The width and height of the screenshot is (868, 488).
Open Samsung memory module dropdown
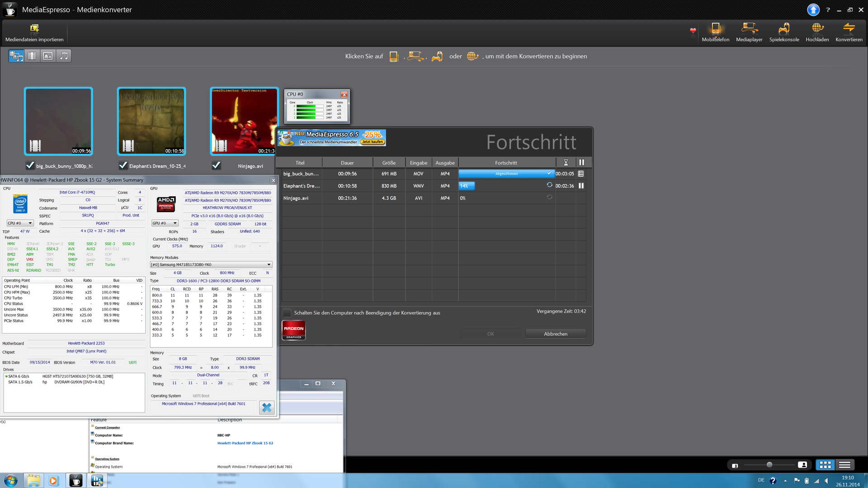point(211,265)
